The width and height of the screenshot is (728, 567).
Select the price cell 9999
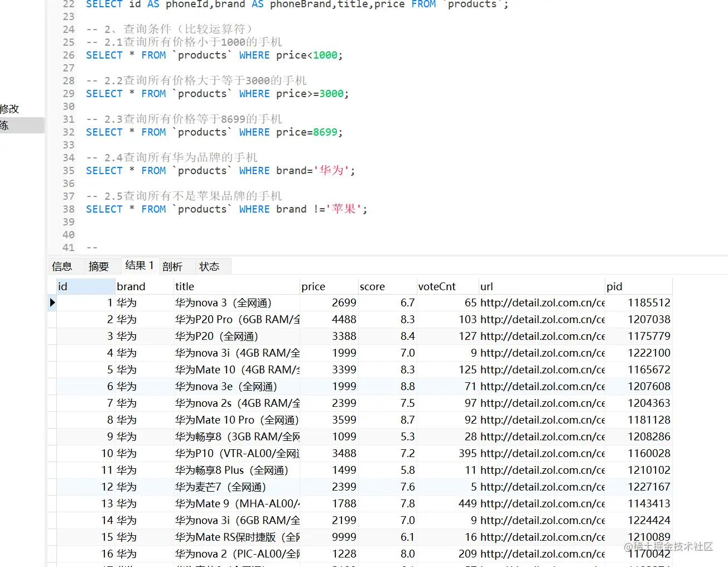coord(329,537)
